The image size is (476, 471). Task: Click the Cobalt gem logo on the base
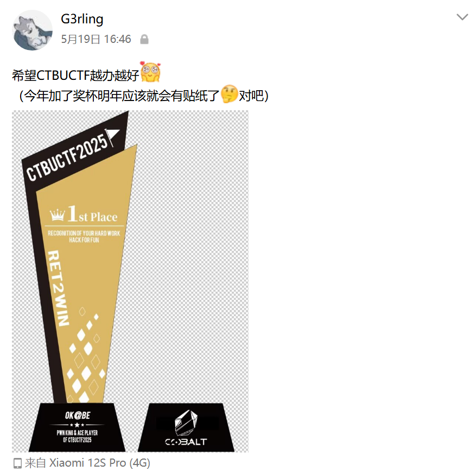pyautogui.click(x=186, y=423)
